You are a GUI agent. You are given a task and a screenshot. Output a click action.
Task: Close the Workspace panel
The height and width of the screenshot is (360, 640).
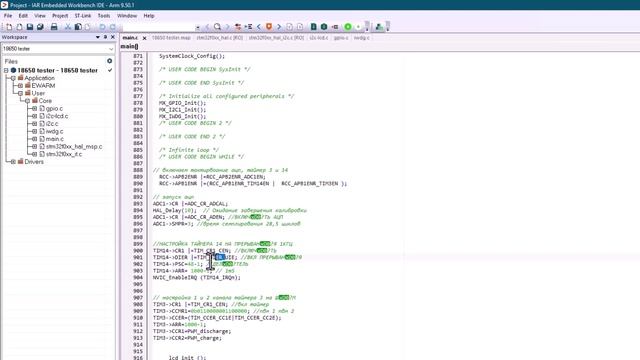point(113,37)
